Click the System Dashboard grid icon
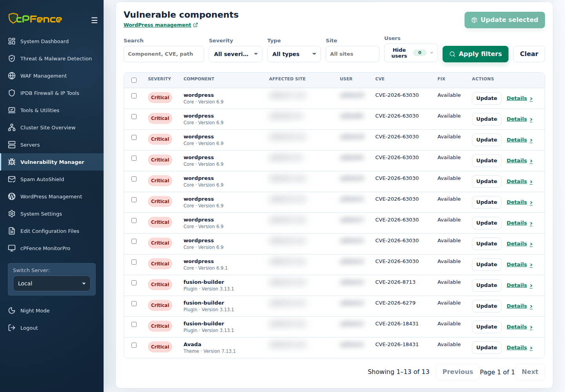Screen dimensions: 565x392 click(x=12, y=41)
